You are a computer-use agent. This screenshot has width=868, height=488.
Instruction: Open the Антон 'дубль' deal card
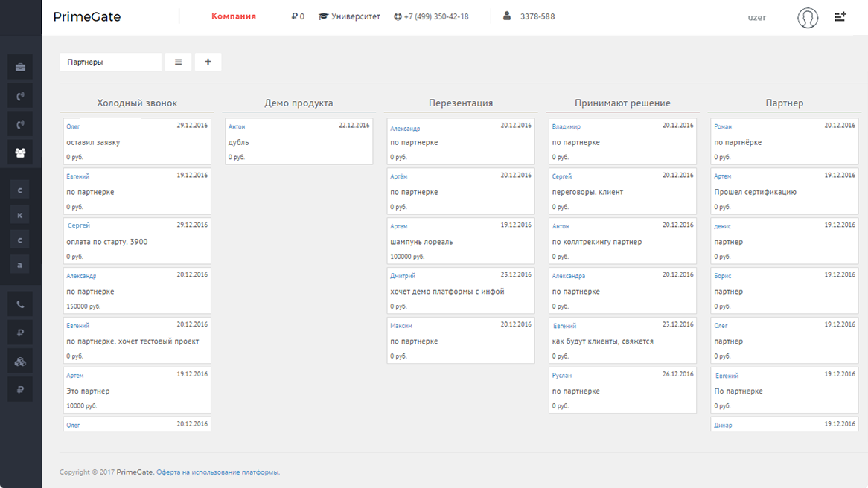298,141
